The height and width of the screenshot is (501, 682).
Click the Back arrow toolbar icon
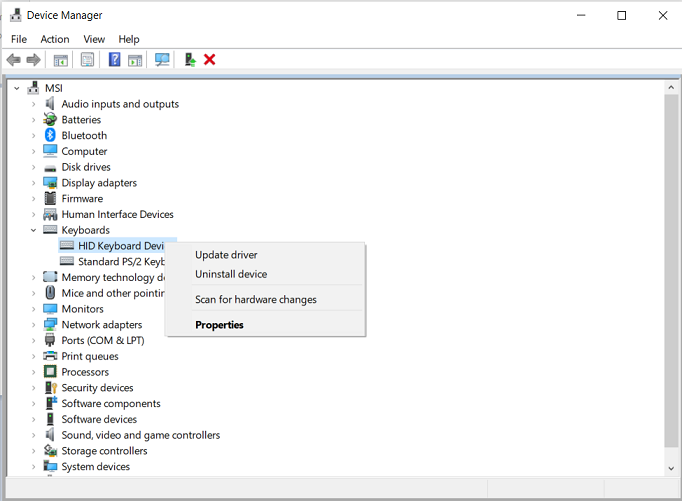coord(13,60)
